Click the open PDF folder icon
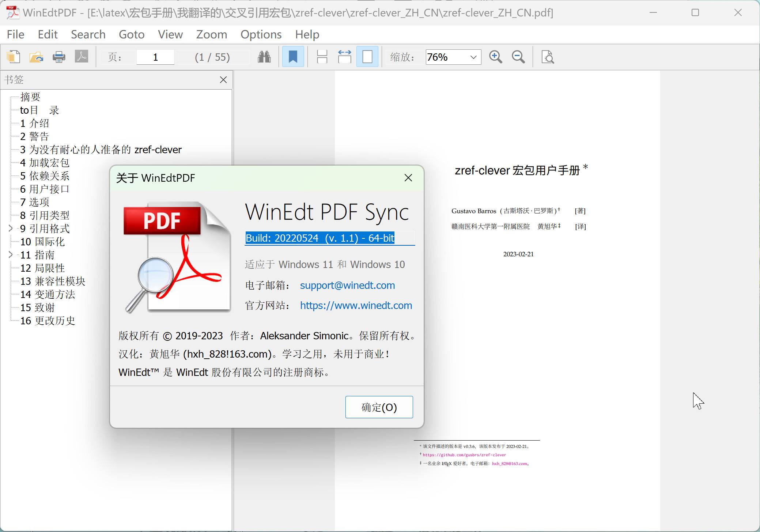 tap(36, 57)
